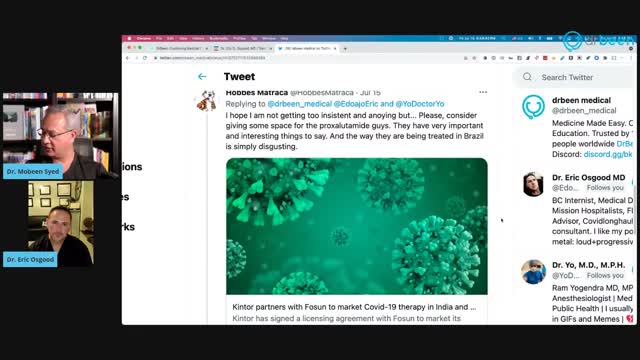Image resolution: width=640 pixels, height=360 pixels.
Task: Open the green coronavirus article image
Action: click(357, 227)
